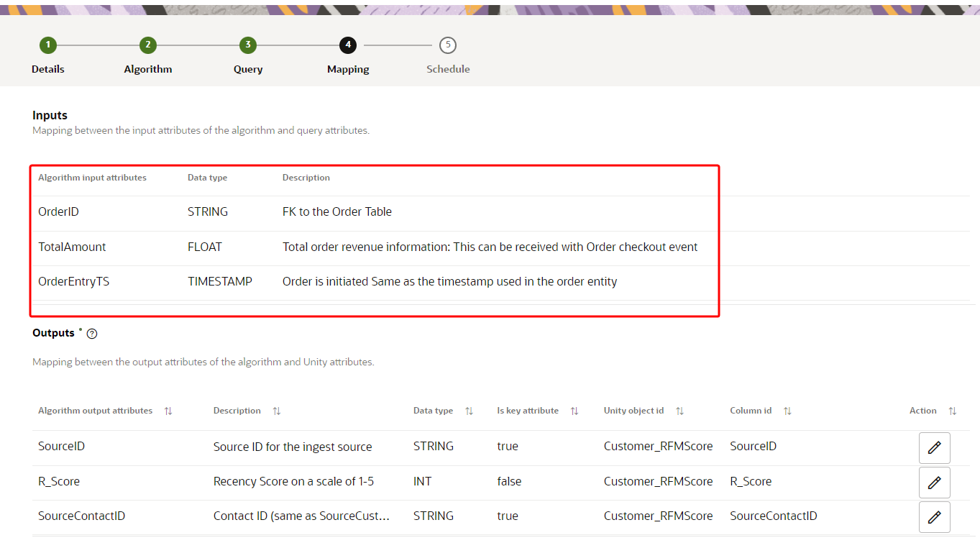Select step 4 Mapping

tap(348, 45)
